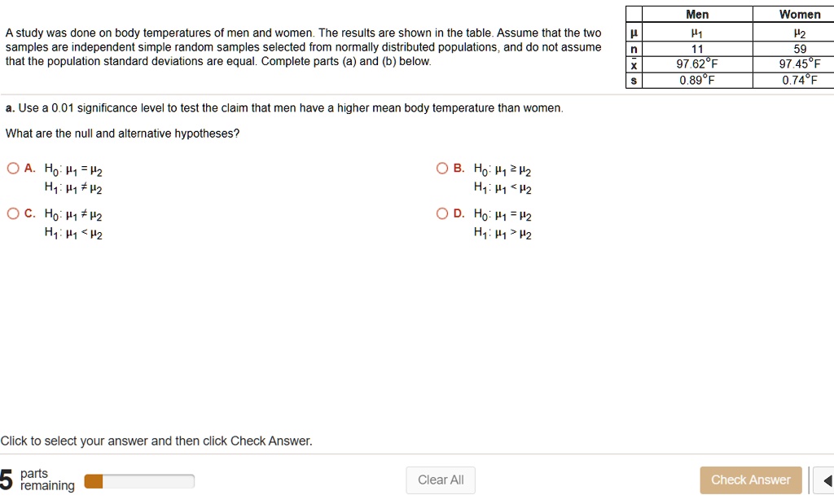Click the parts remaining progress bar
The image size is (834, 504).
pos(138,481)
